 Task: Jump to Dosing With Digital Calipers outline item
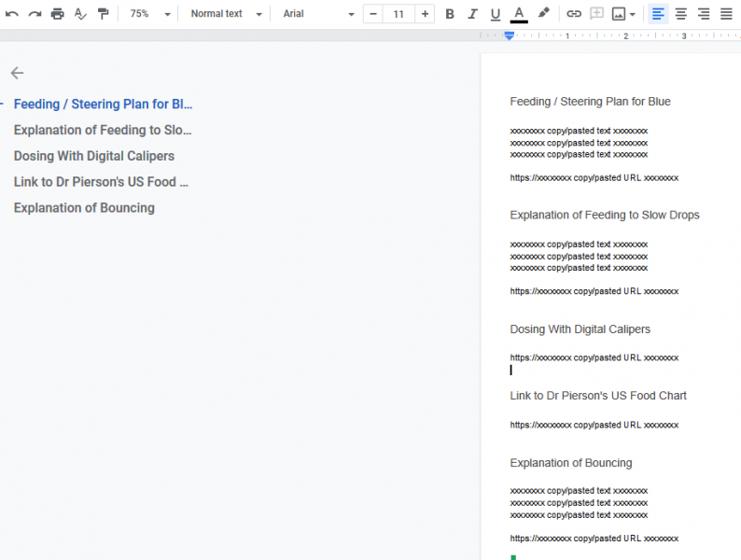tap(93, 156)
